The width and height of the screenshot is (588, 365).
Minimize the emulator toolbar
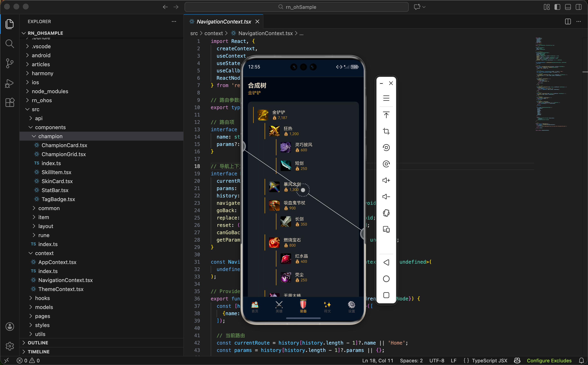[x=381, y=83]
